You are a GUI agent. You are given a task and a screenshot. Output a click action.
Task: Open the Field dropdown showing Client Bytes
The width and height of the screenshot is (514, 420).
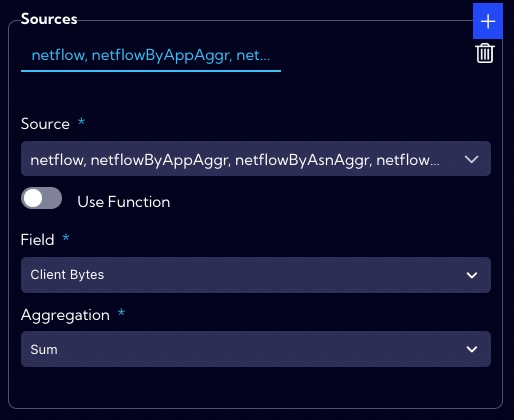[x=256, y=275]
